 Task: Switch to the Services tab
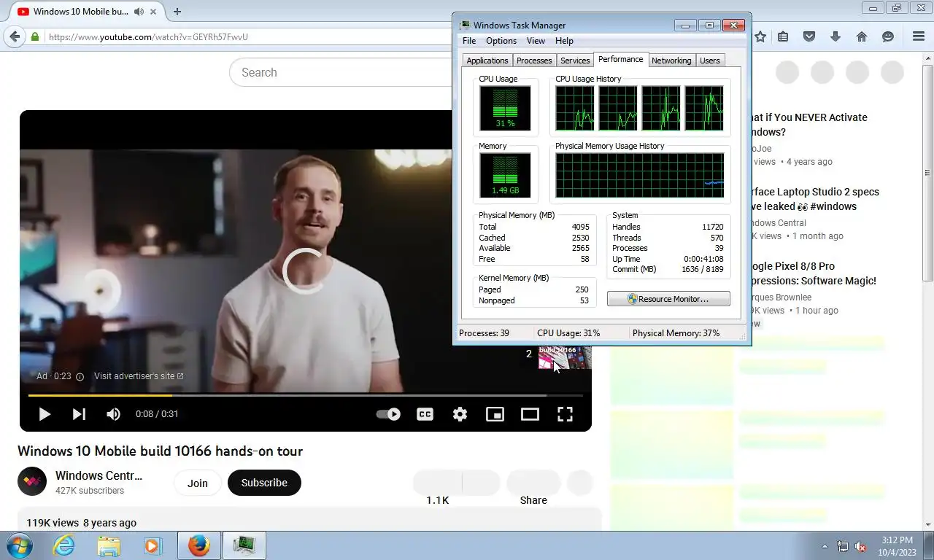click(575, 61)
